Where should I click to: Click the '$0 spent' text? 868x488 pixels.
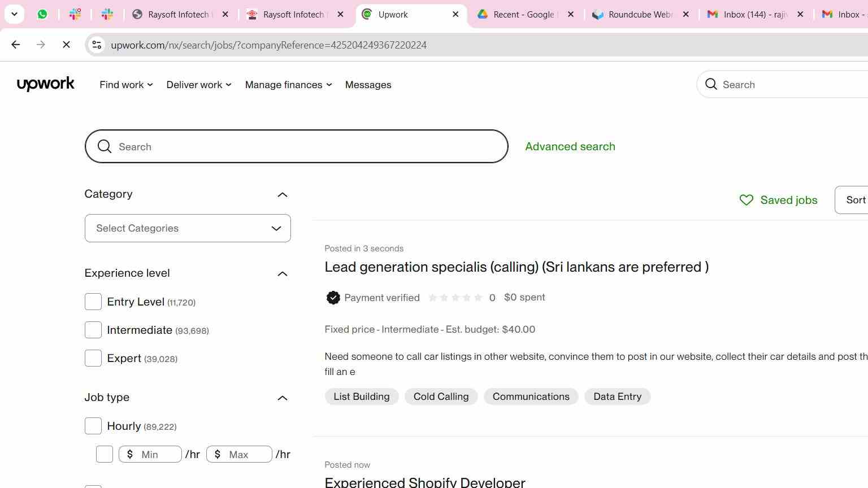pyautogui.click(x=524, y=297)
